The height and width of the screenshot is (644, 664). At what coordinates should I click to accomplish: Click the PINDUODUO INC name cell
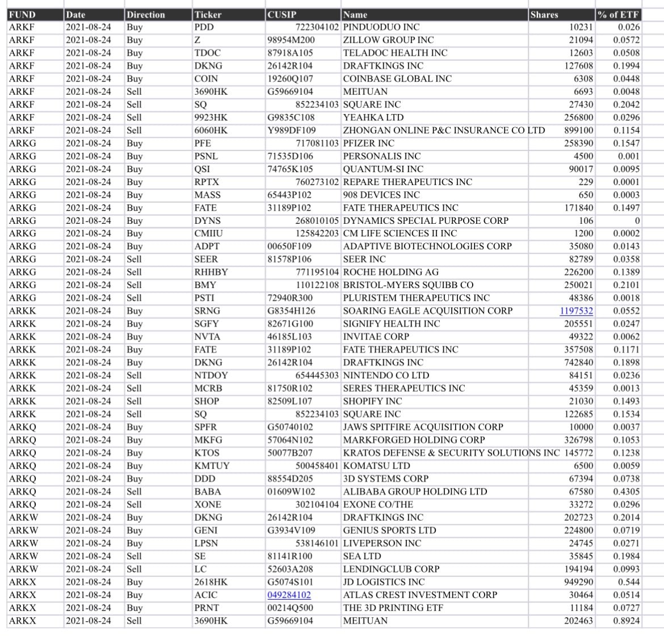point(435,27)
